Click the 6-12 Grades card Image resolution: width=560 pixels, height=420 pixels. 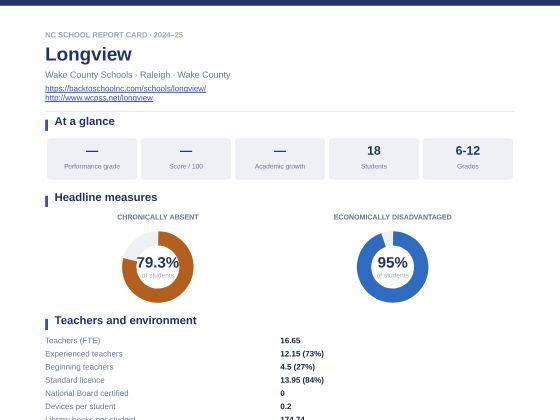(468, 159)
